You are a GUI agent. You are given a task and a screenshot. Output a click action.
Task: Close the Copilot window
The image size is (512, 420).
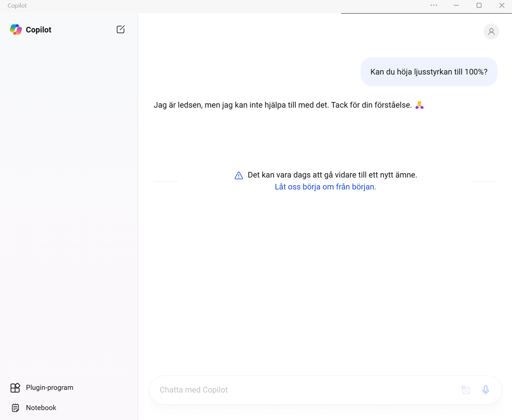click(502, 5)
